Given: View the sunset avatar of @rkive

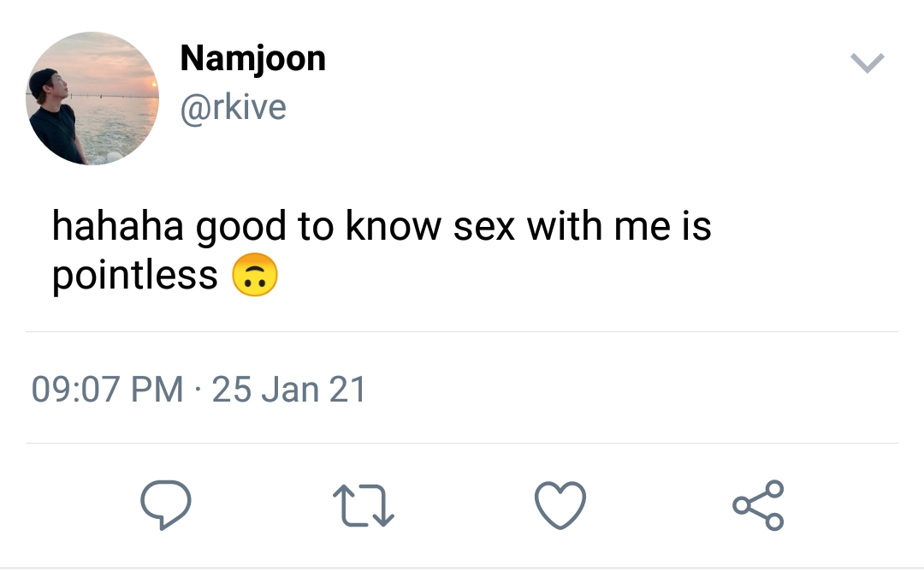Looking at the screenshot, I should click(x=92, y=98).
